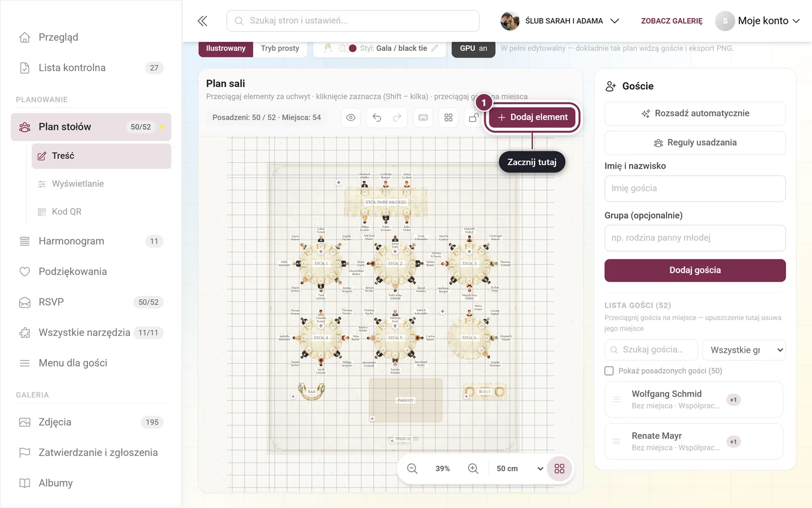Switch to the Tryb prosty tab

point(280,49)
